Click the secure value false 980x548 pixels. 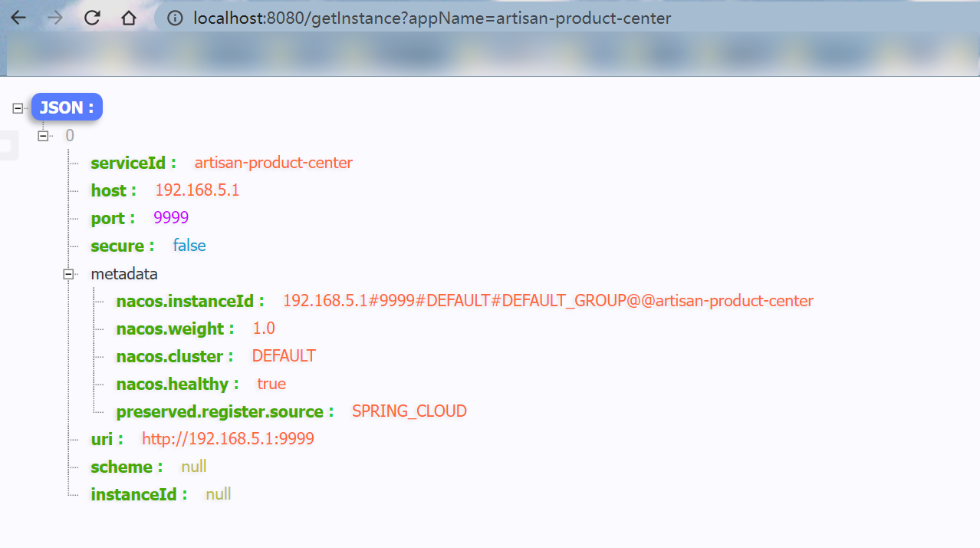pos(189,246)
